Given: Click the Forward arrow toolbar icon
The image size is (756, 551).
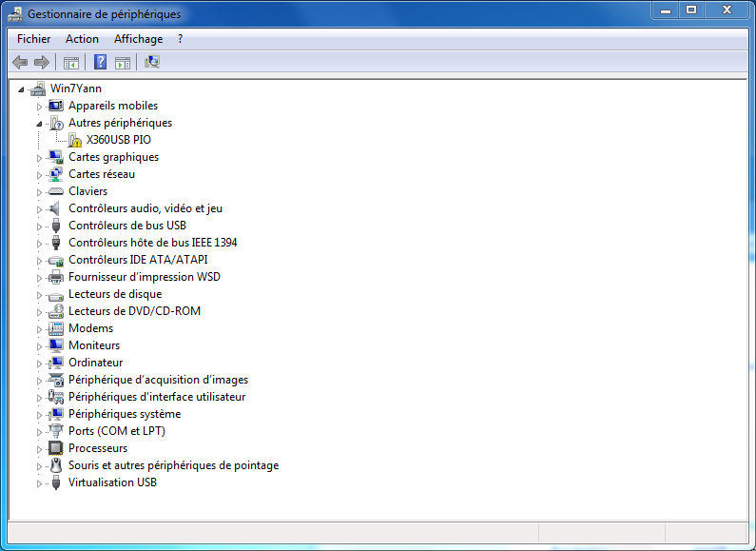Looking at the screenshot, I should tap(42, 62).
